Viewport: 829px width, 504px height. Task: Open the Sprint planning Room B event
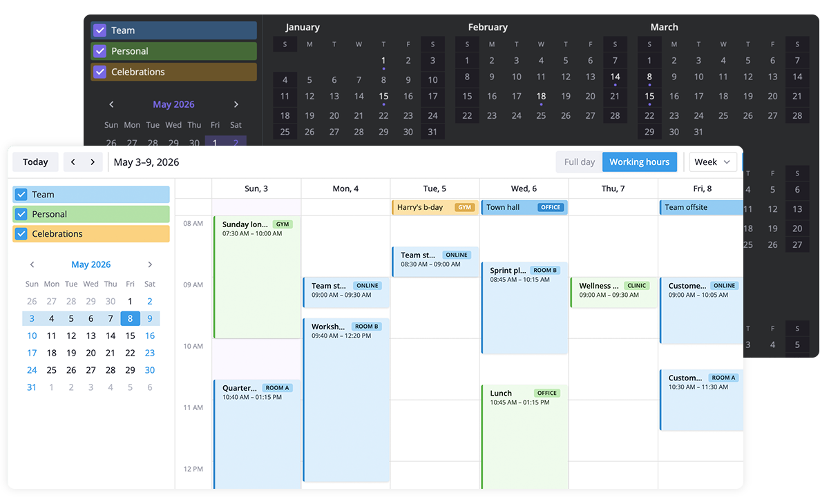tap(524, 308)
